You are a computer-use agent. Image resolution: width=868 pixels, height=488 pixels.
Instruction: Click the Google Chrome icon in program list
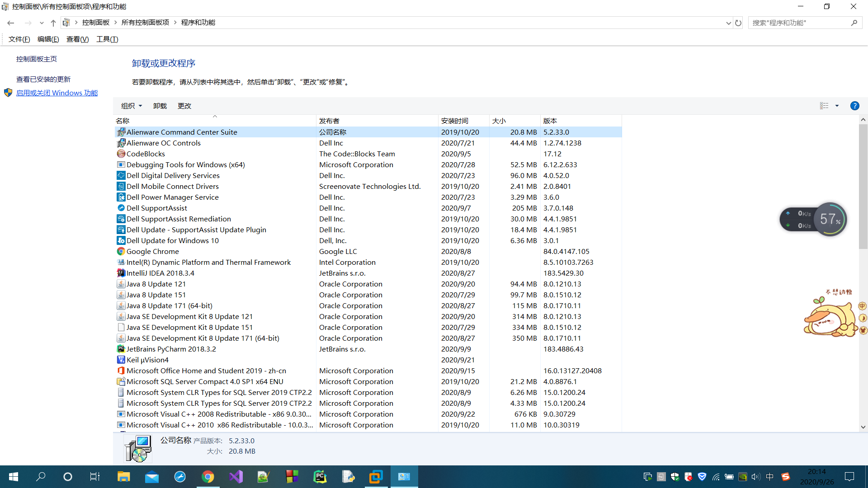pos(121,251)
